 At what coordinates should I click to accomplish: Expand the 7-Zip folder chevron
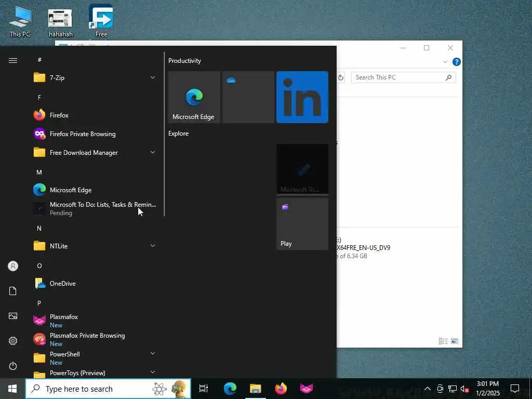153,78
